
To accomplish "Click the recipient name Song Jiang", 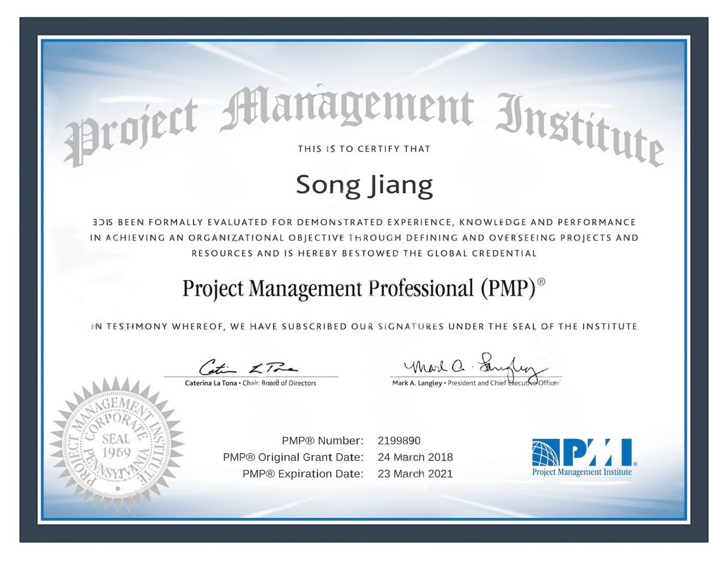I will (364, 186).
